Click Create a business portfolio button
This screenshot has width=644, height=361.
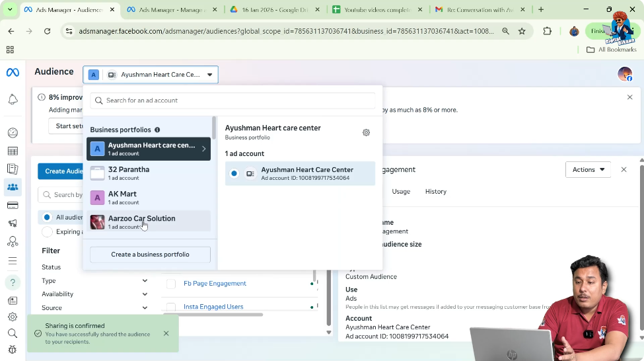click(150, 255)
